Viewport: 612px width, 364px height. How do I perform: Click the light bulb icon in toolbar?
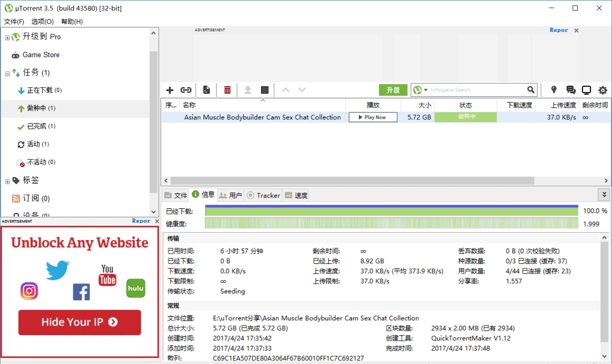click(x=554, y=90)
